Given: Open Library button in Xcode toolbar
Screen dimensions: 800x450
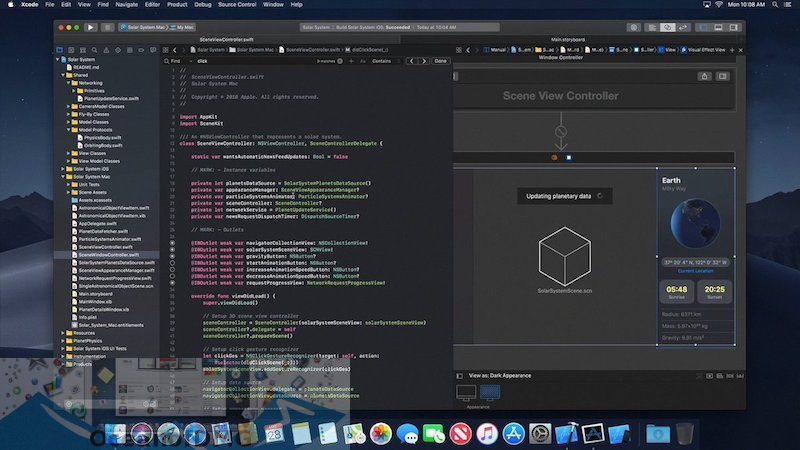Looking at the screenshot, I should click(634, 27).
